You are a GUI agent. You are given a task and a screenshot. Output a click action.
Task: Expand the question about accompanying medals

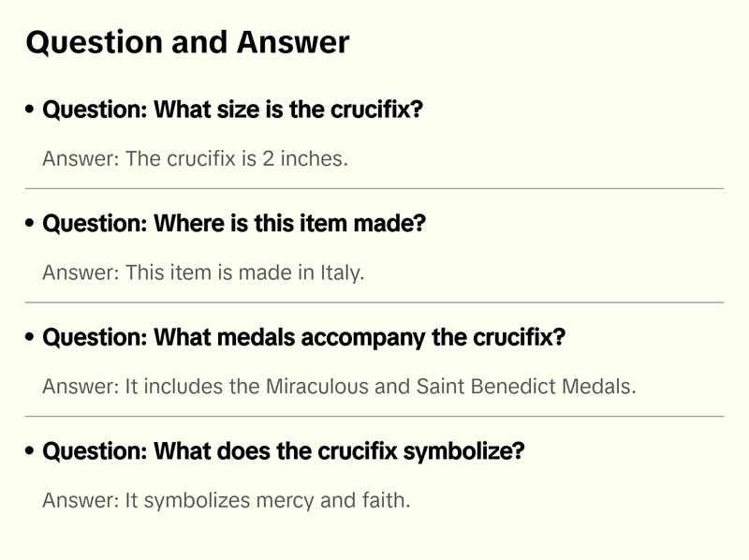(x=303, y=337)
